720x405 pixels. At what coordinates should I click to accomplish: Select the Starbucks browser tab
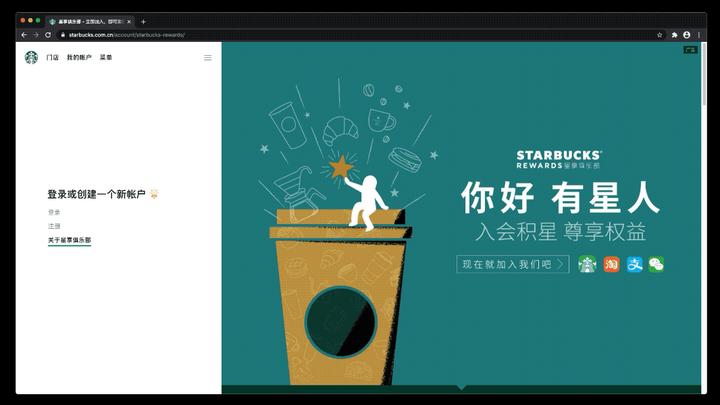[90, 22]
